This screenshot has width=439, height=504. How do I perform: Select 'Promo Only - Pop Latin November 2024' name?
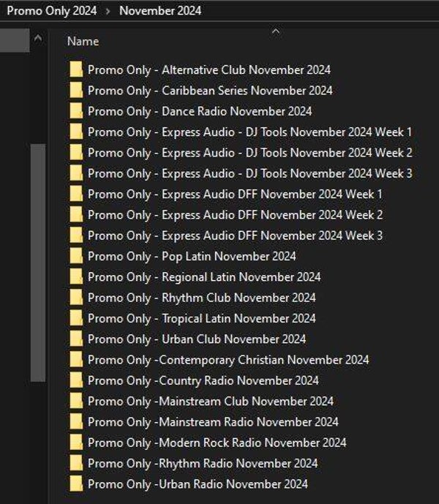(x=192, y=257)
